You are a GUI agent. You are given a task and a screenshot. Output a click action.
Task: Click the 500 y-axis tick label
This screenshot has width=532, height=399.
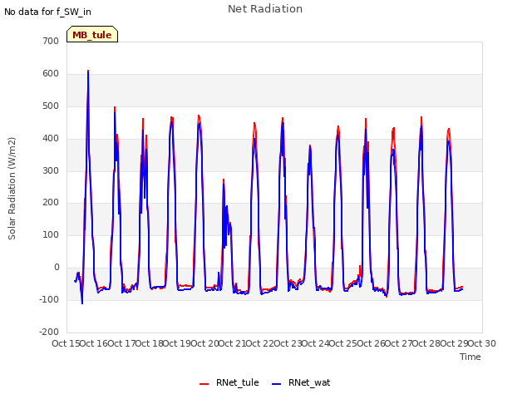[x=51, y=106]
